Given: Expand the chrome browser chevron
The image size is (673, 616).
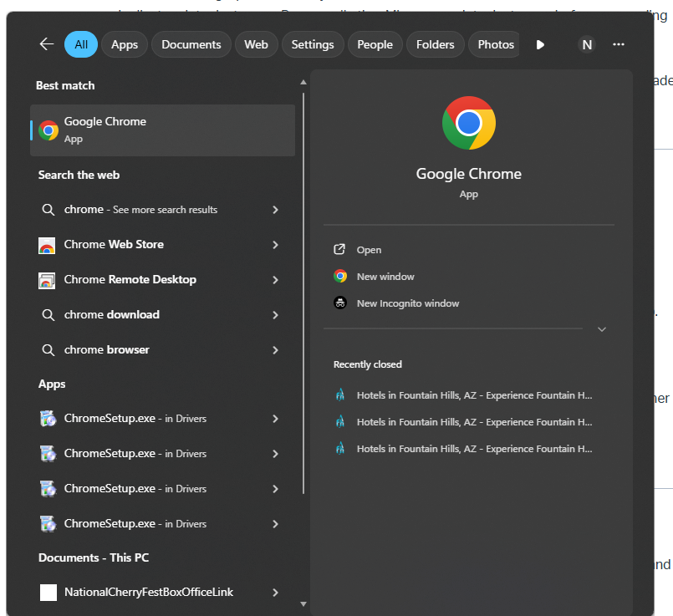Looking at the screenshot, I should point(275,350).
